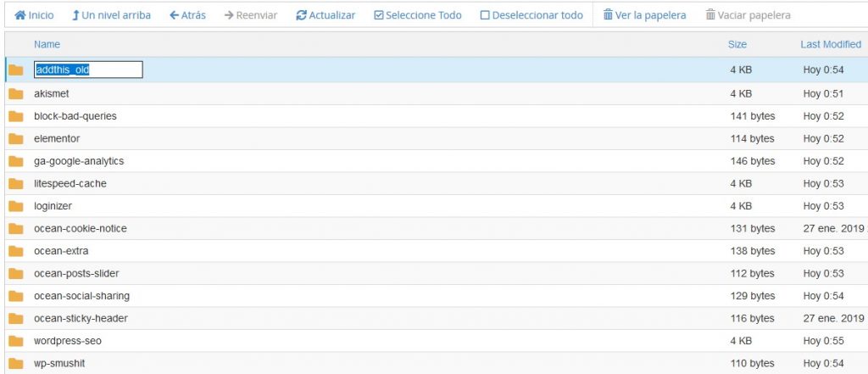Click the Reenviar forward button
868x374 pixels.
click(x=253, y=15)
